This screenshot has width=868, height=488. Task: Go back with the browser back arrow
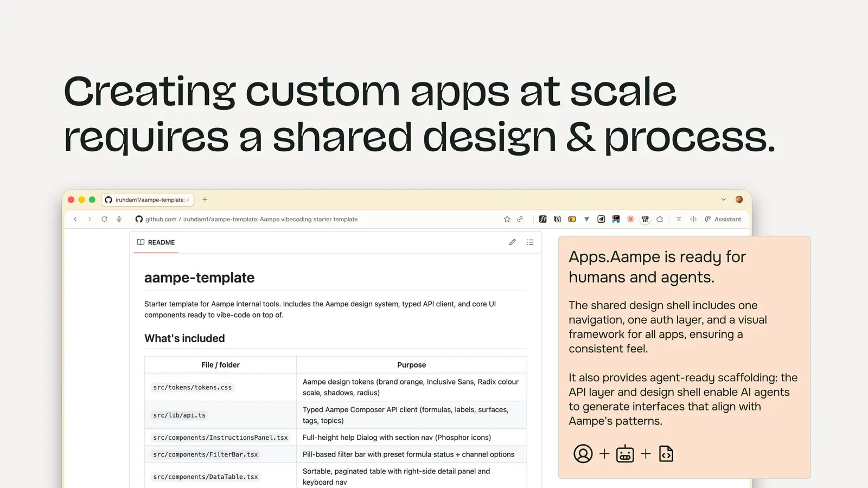(75, 219)
